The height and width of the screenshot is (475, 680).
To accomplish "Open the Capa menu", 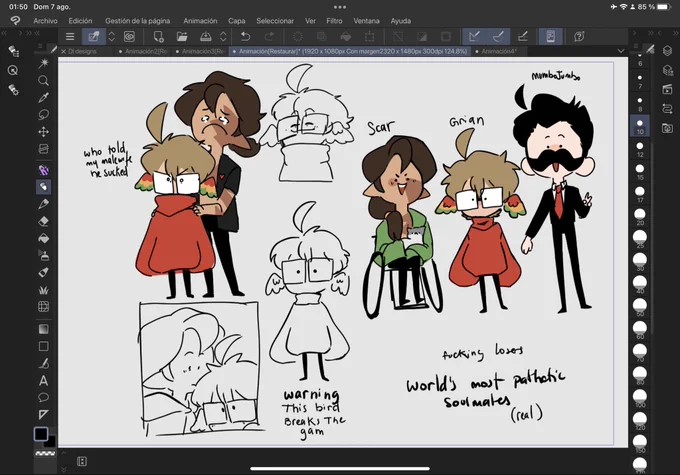I will click(x=237, y=21).
